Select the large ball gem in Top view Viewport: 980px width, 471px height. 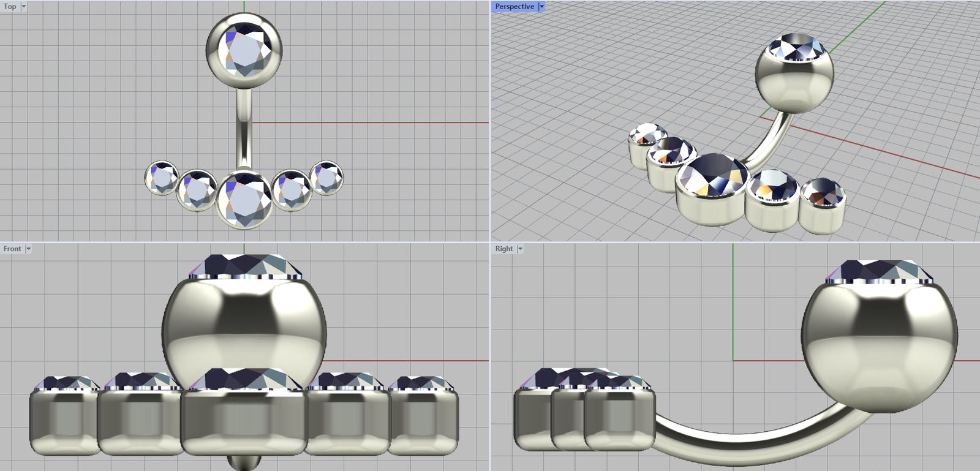coord(244,49)
